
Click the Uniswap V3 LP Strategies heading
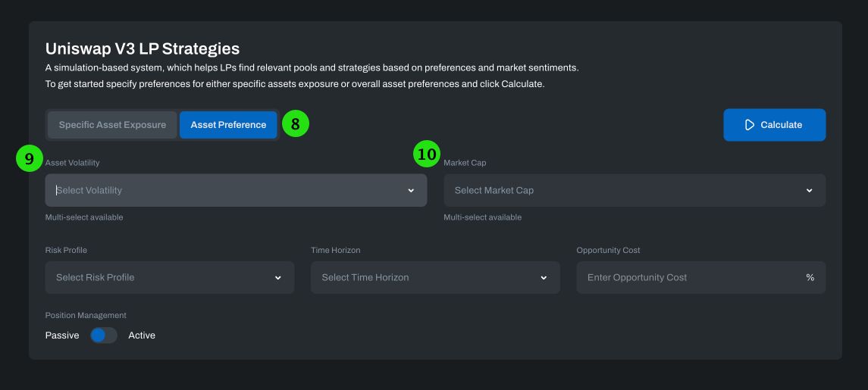click(x=143, y=48)
